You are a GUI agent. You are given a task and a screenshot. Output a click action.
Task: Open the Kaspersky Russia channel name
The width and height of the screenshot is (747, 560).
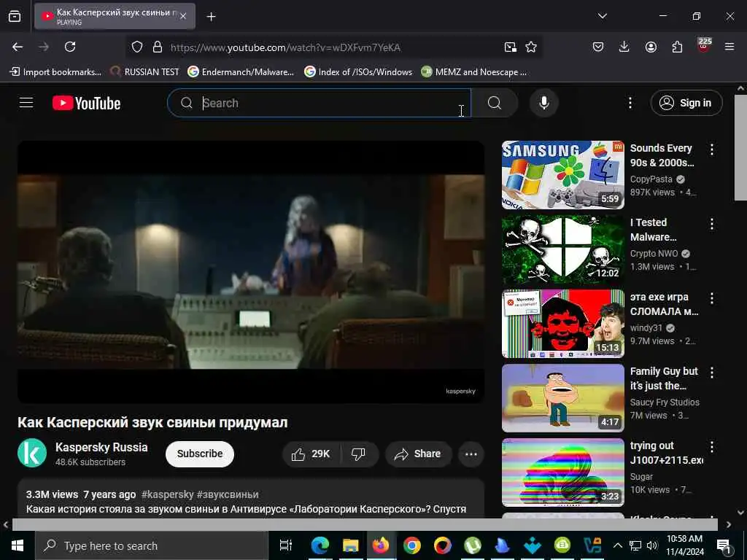tap(101, 447)
